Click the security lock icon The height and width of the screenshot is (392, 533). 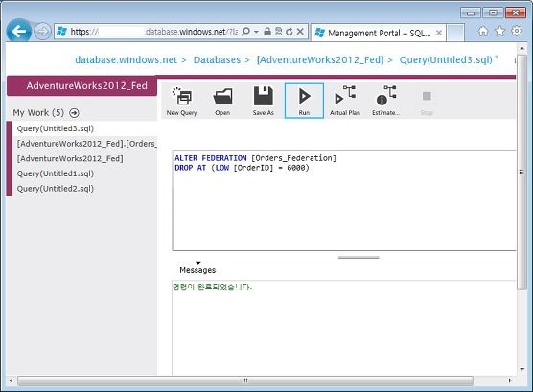click(x=267, y=32)
